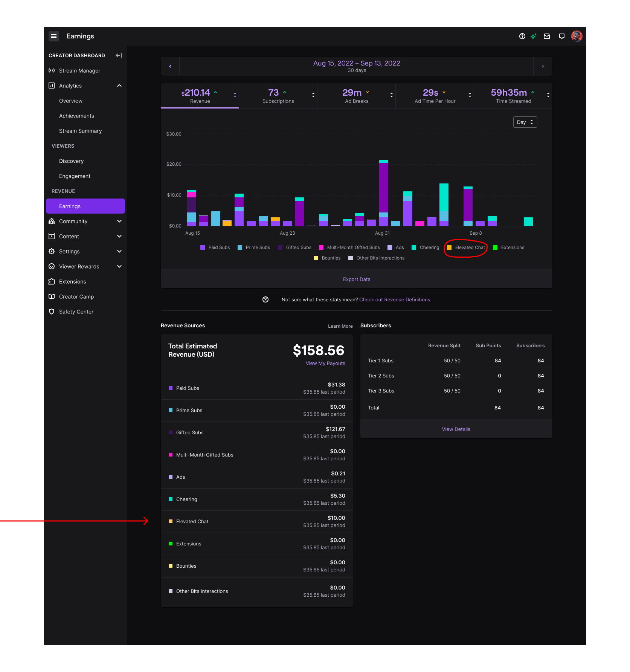This screenshot has width=630, height=672.
Task: Select the 29s Ad Time Per Hour tab
Action: tap(435, 96)
